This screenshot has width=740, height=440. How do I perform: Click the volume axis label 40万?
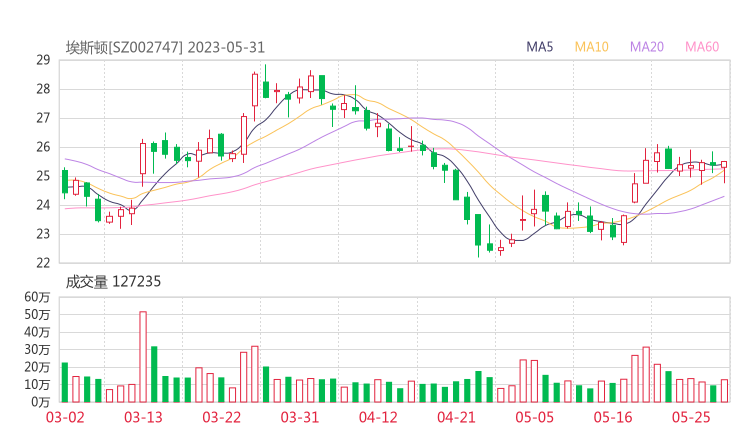pos(37,332)
